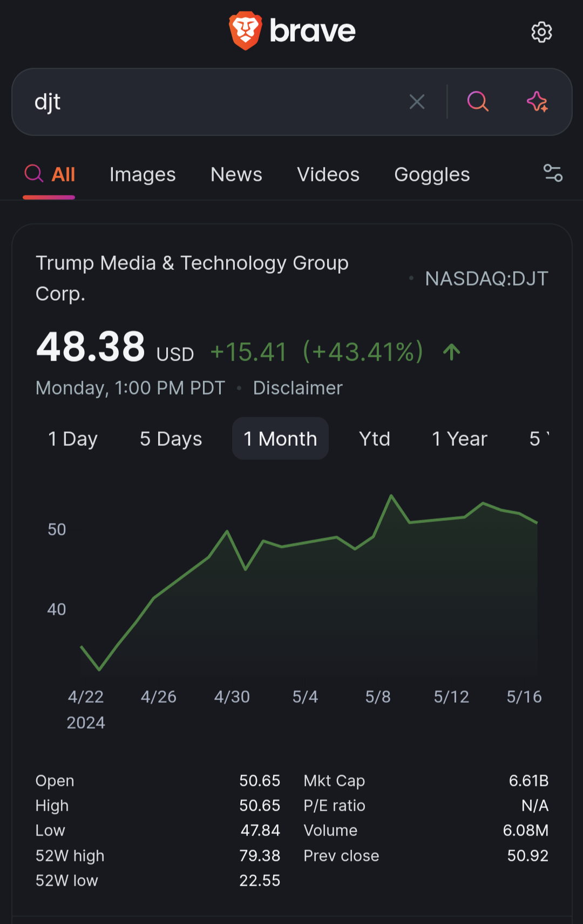This screenshot has width=583, height=924.
Task: Open the Disclaimer link
Action: tap(297, 388)
